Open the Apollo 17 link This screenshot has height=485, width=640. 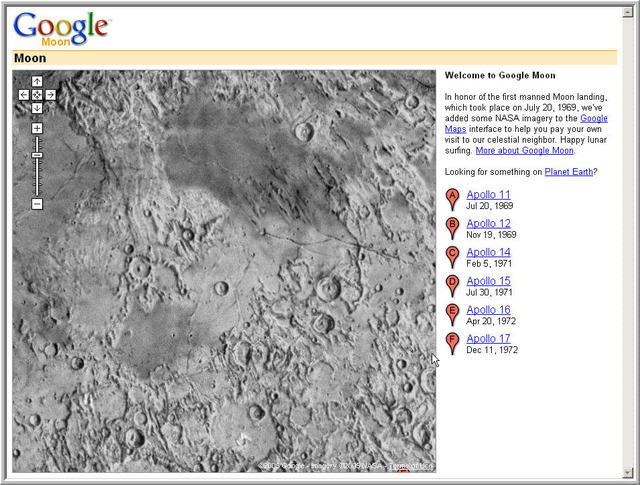tap(488, 338)
